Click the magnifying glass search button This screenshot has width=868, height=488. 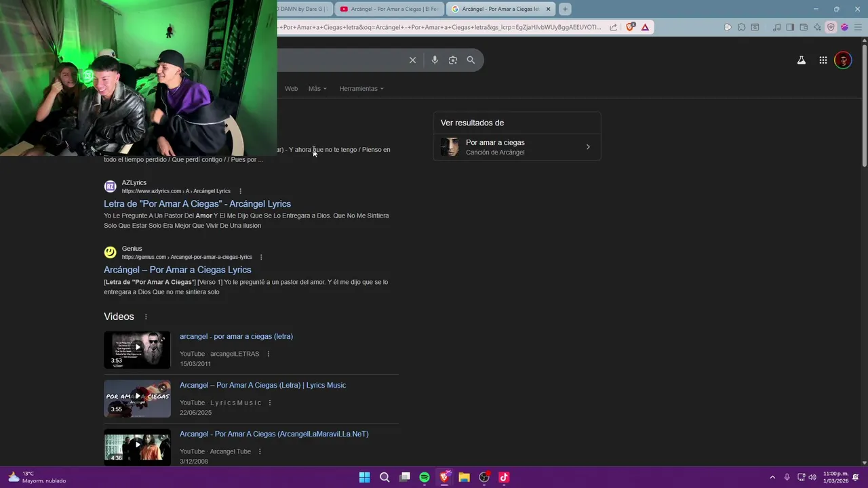pyautogui.click(x=471, y=60)
